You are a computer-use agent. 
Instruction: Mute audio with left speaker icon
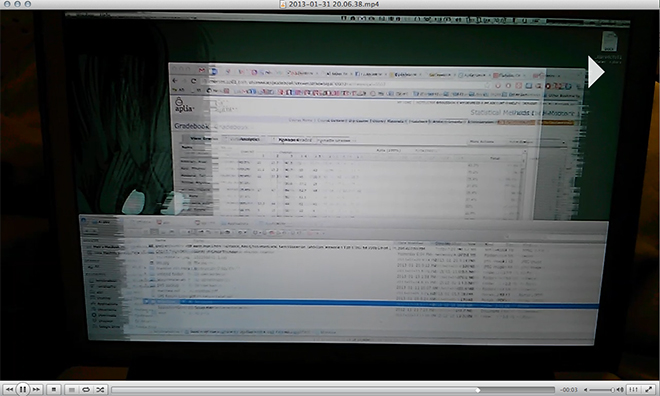point(585,390)
